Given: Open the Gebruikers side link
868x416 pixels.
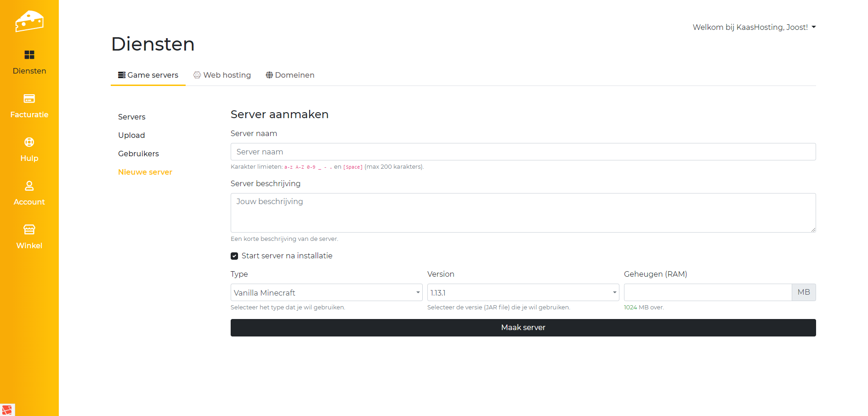Looking at the screenshot, I should [138, 154].
